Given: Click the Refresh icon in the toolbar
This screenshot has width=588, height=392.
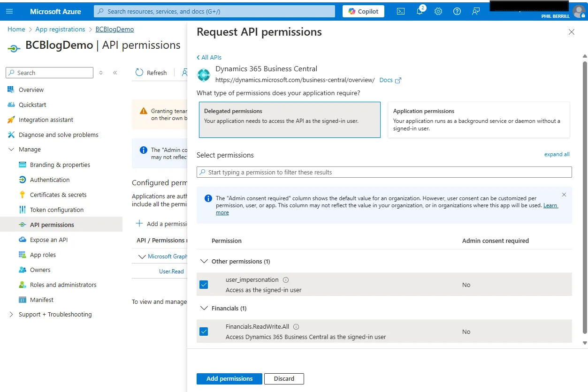Looking at the screenshot, I should pyautogui.click(x=139, y=73).
